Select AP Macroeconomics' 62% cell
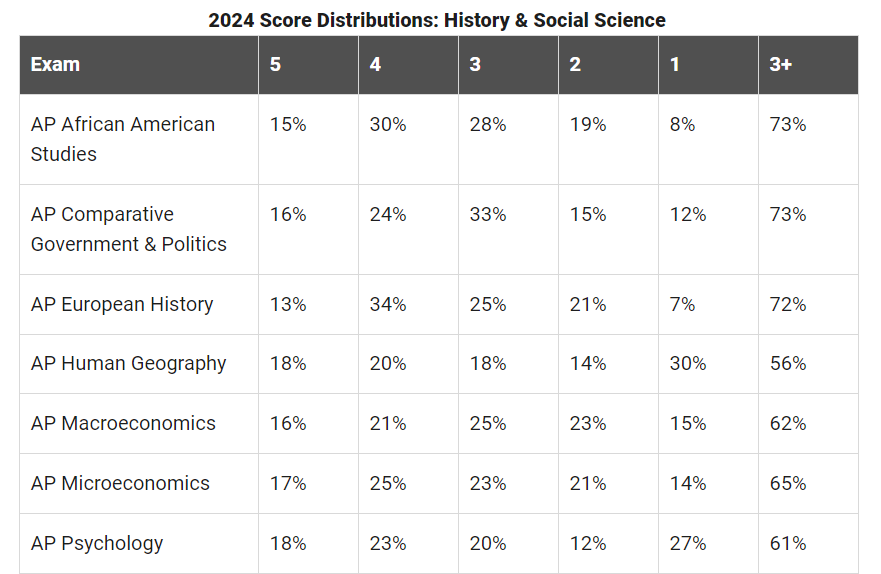The height and width of the screenshot is (574, 881). (x=788, y=423)
